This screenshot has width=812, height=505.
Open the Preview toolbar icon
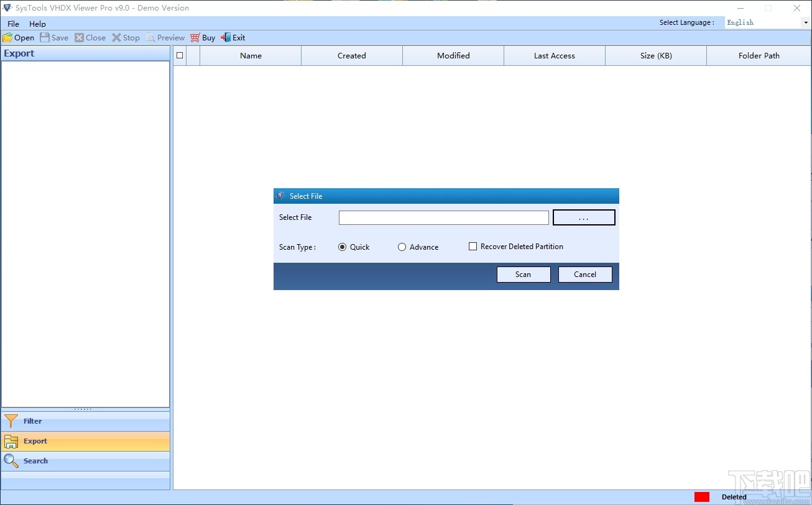150,37
